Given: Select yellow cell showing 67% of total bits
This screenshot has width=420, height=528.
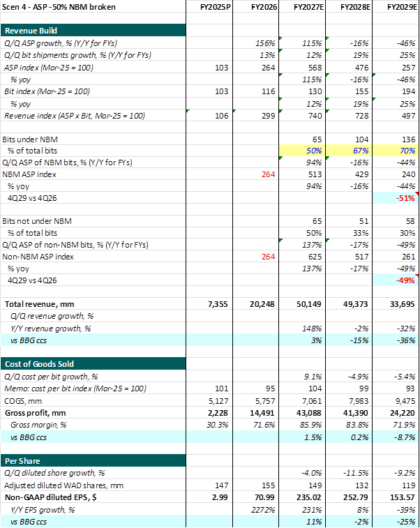Looking at the screenshot, I should pyautogui.click(x=349, y=151).
